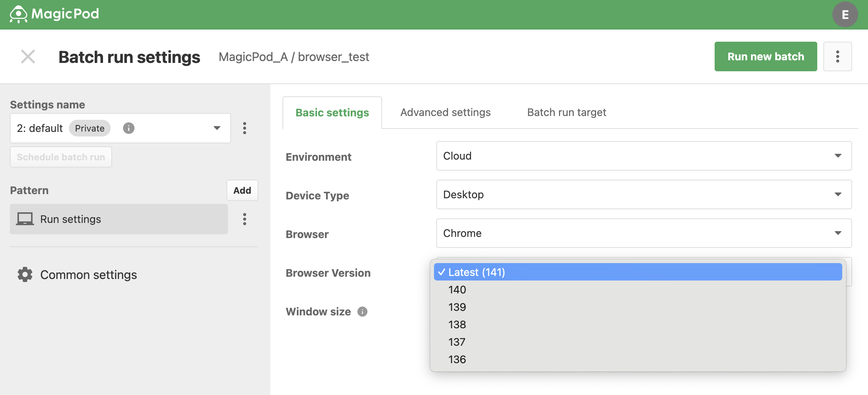Open the Environment Cloud dropdown

click(x=644, y=156)
